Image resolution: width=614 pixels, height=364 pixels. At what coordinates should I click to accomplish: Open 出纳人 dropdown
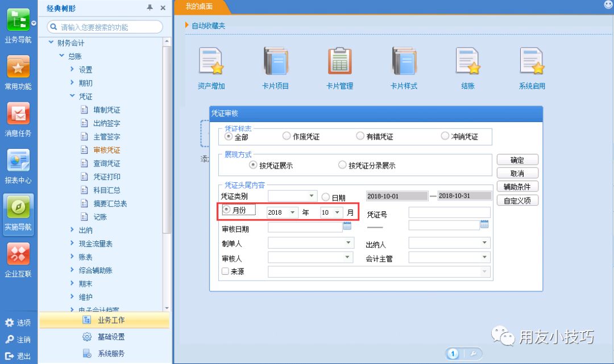point(484,243)
